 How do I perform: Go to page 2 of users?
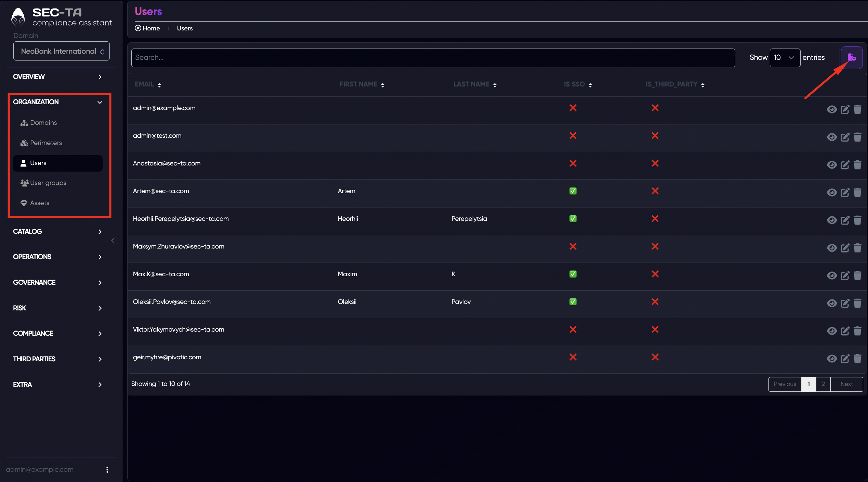[823, 384]
